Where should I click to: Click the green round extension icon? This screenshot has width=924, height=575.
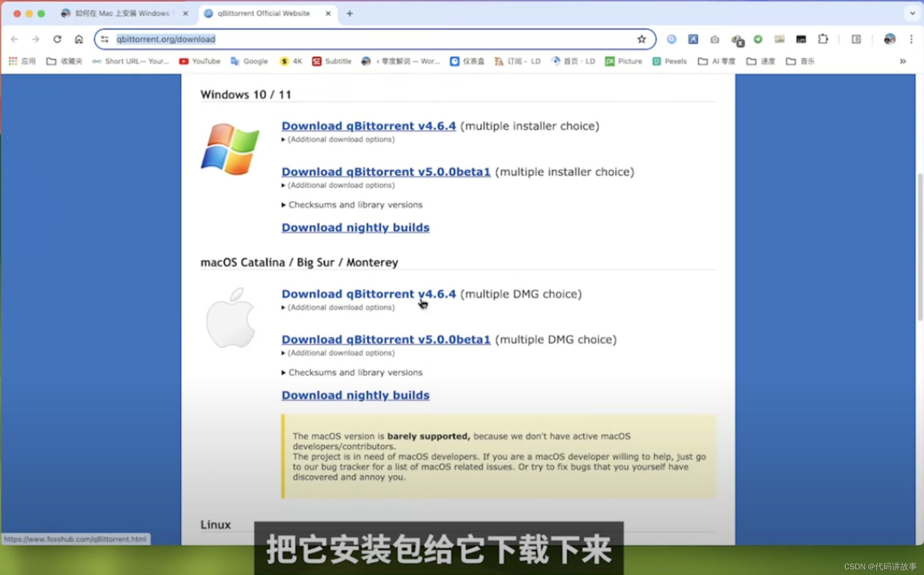click(758, 39)
